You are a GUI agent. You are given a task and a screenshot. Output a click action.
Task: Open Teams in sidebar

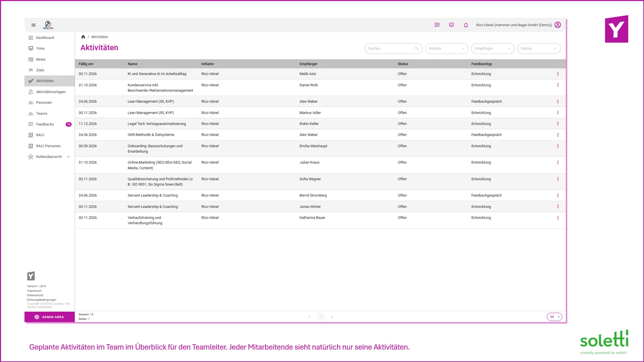(50, 114)
